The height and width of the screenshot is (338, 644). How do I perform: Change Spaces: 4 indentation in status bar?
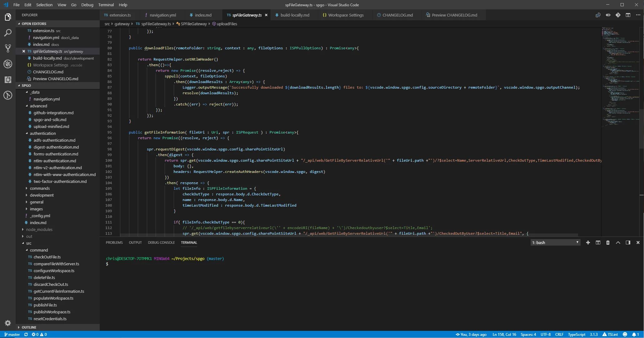point(528,335)
